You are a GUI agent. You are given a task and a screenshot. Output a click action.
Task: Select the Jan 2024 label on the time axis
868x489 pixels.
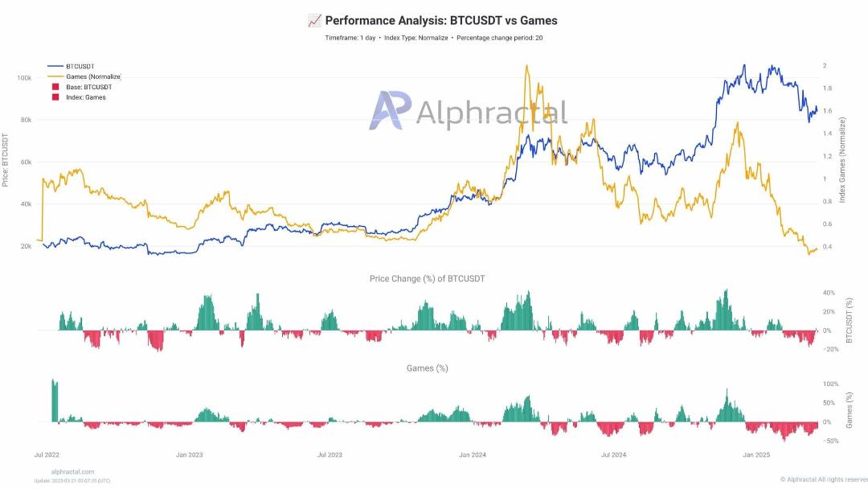pos(473,454)
